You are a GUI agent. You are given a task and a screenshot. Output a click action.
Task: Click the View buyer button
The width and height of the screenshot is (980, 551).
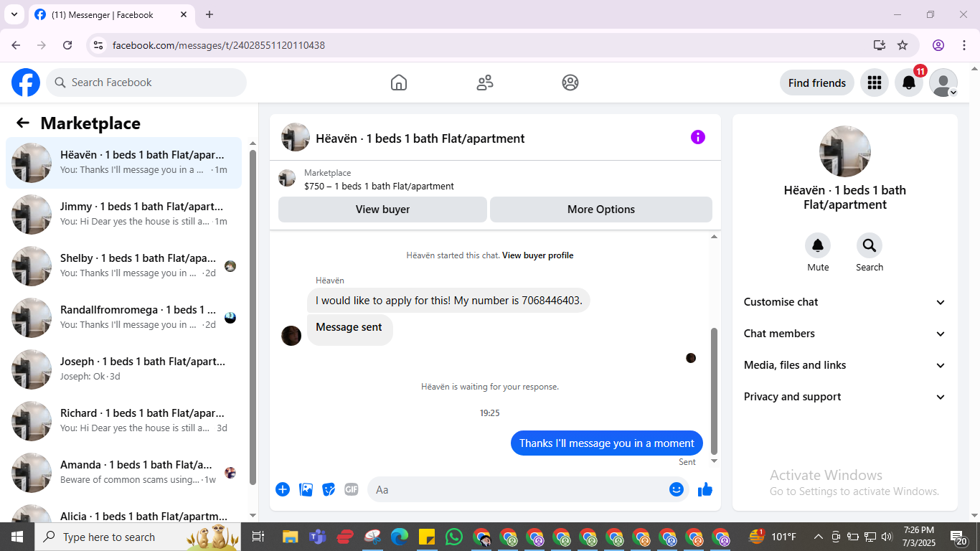(x=382, y=209)
